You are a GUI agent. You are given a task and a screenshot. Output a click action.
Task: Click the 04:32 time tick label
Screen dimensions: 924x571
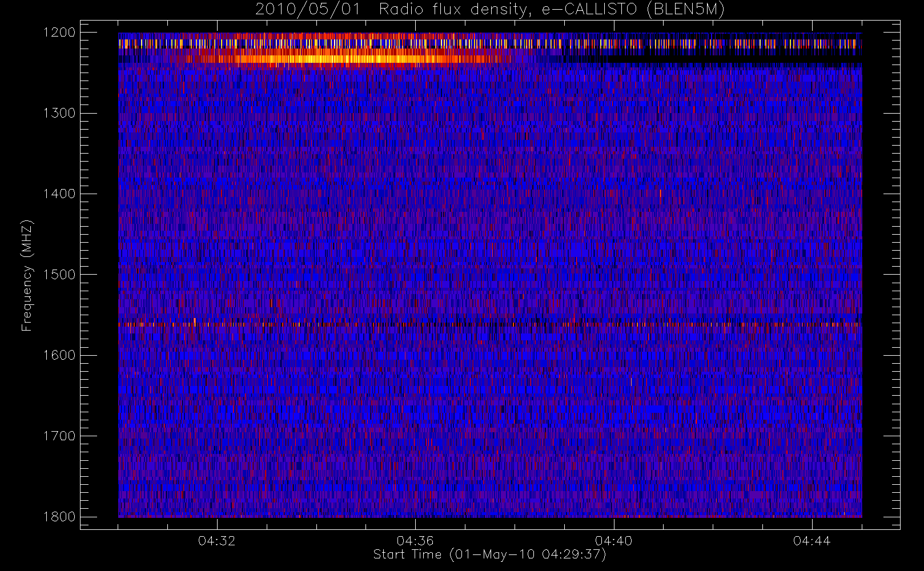217,541
